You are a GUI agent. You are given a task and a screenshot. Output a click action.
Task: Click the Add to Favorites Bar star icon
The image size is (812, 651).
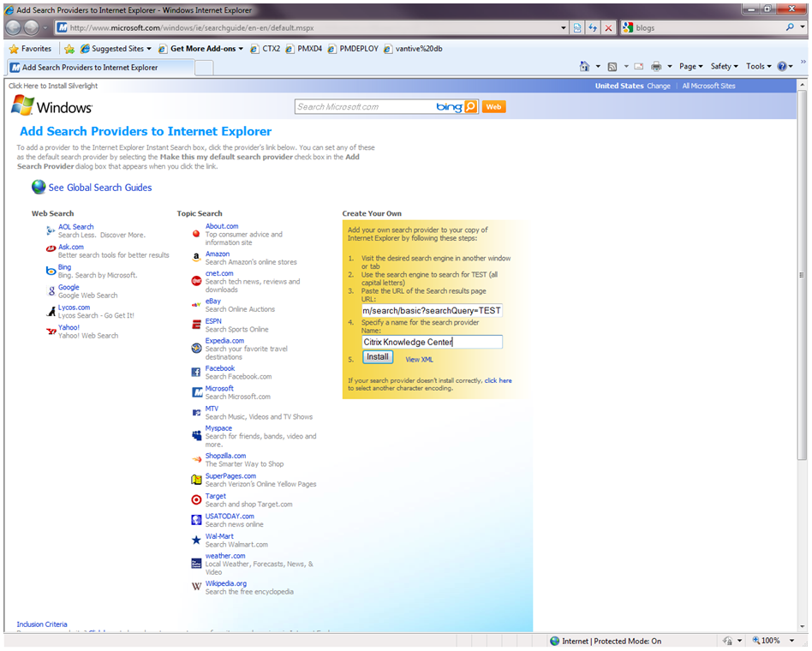69,49
